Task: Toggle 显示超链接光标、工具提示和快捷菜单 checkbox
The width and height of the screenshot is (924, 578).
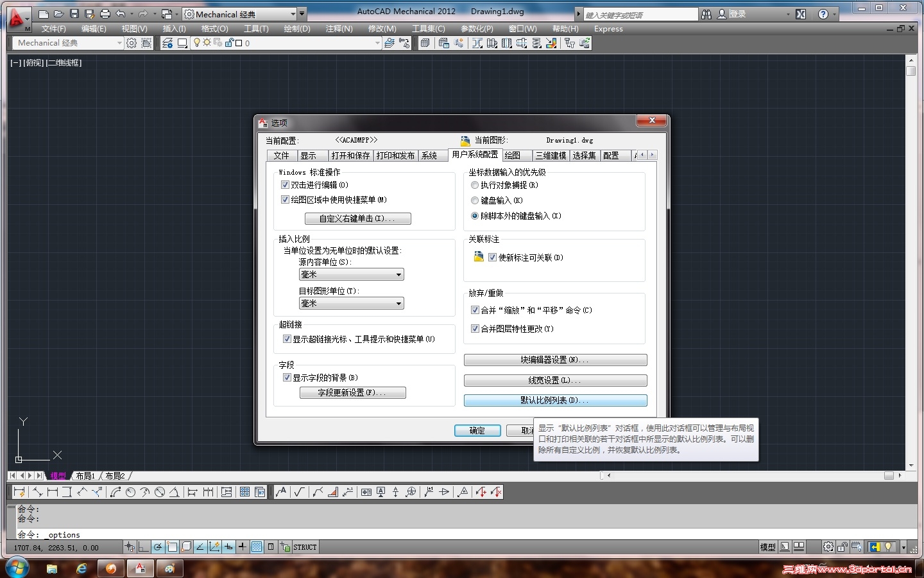Action: pyautogui.click(x=287, y=339)
